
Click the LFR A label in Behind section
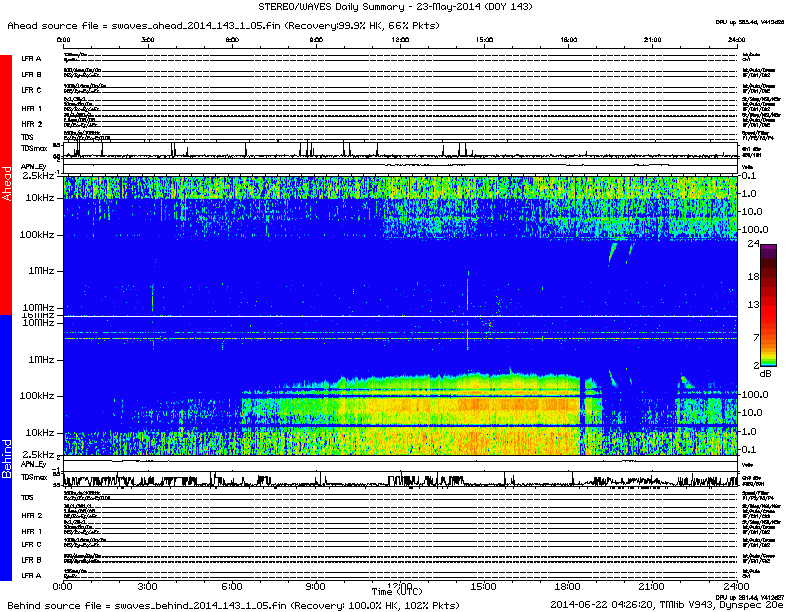click(x=31, y=575)
